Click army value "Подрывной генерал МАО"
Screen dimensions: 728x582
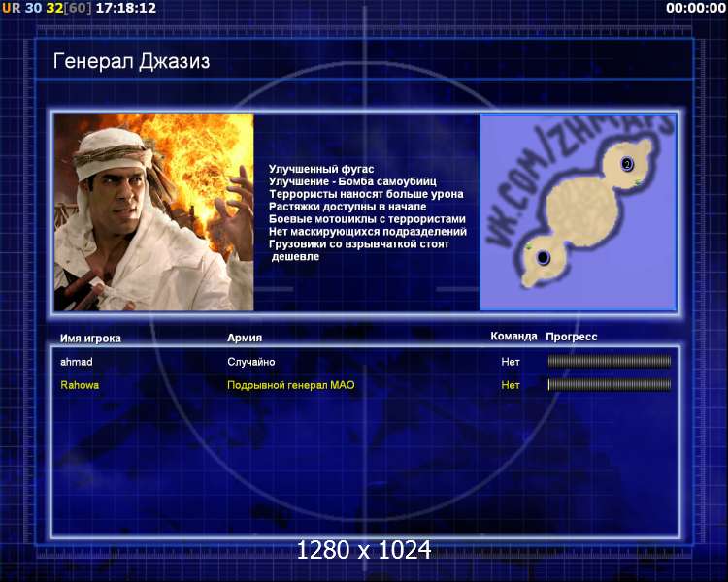(x=290, y=385)
